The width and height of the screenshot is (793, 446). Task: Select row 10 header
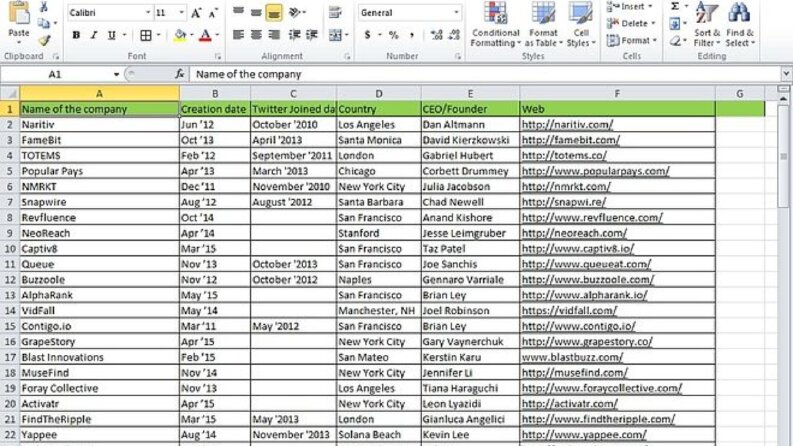(10, 249)
